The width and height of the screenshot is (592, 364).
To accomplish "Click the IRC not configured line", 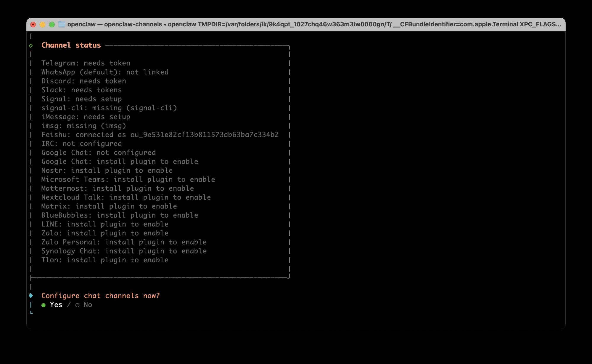I will pos(81,144).
